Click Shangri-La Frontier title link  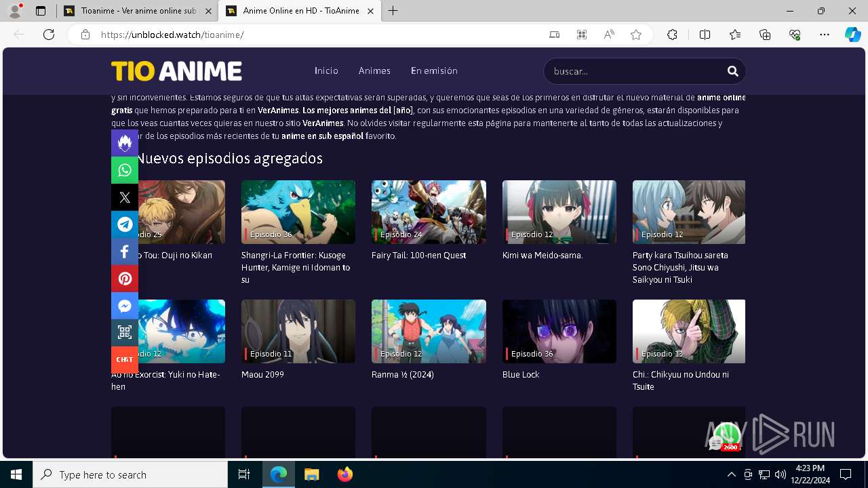296,268
